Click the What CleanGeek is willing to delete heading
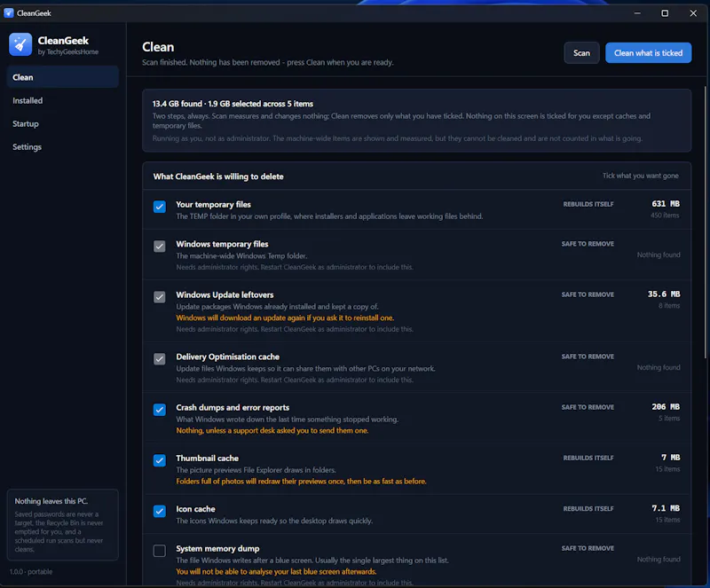This screenshot has width=710, height=588. (x=218, y=176)
